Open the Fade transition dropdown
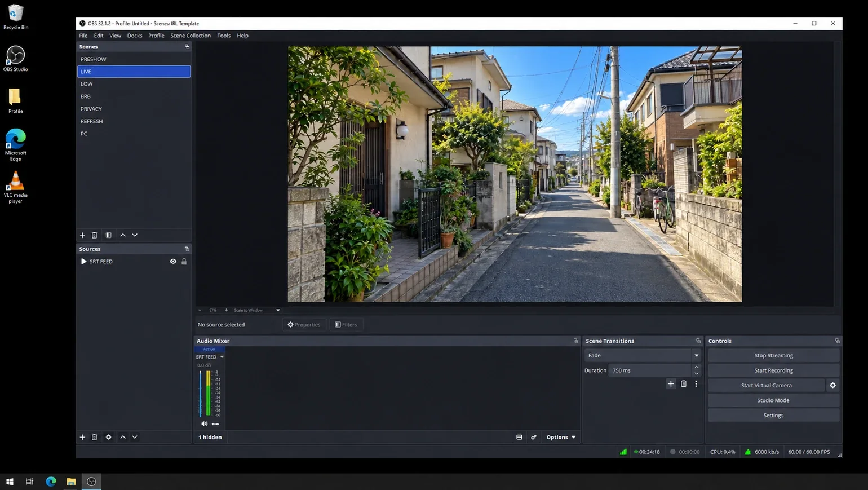 tap(643, 356)
